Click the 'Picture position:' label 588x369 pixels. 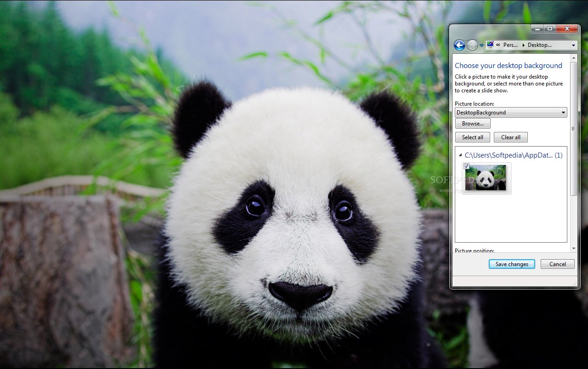pos(475,250)
